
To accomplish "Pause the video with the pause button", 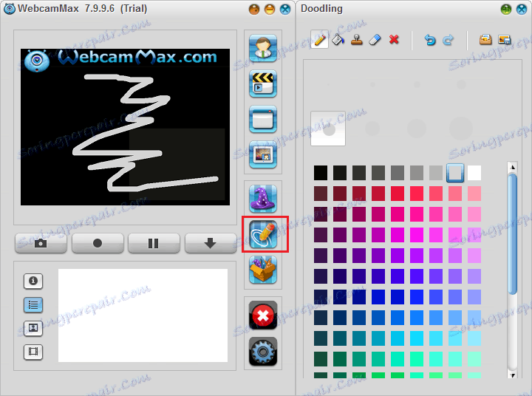I will pyautogui.click(x=154, y=243).
